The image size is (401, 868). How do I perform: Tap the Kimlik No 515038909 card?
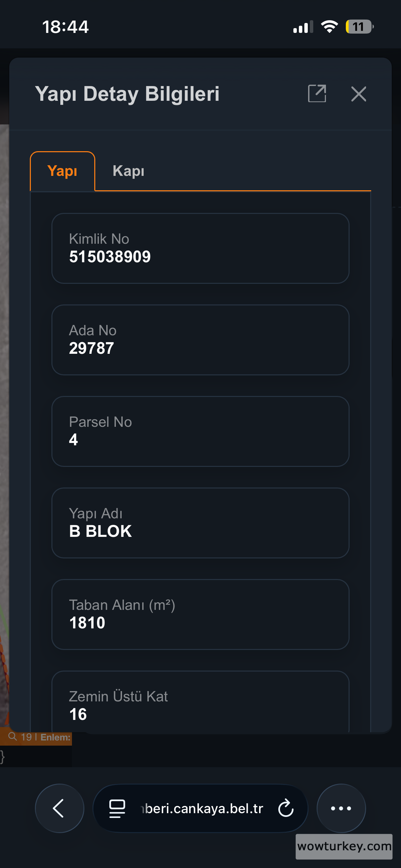(200, 248)
